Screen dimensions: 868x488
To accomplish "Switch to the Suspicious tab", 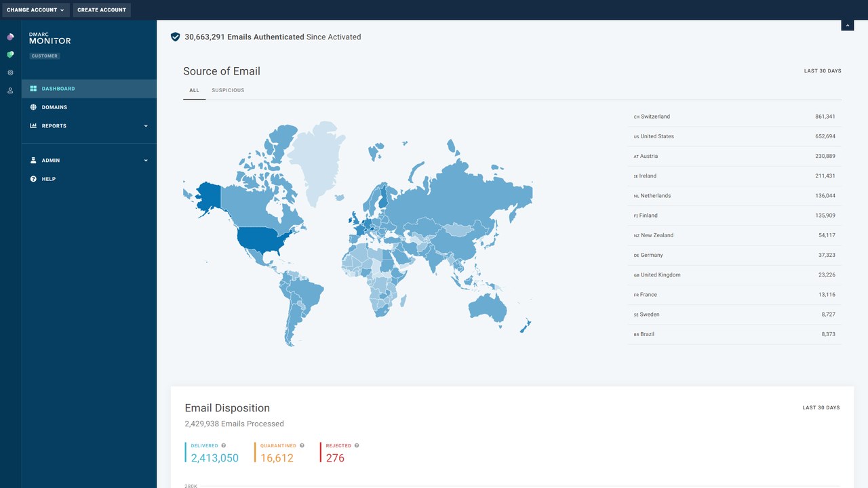I will (x=228, y=90).
